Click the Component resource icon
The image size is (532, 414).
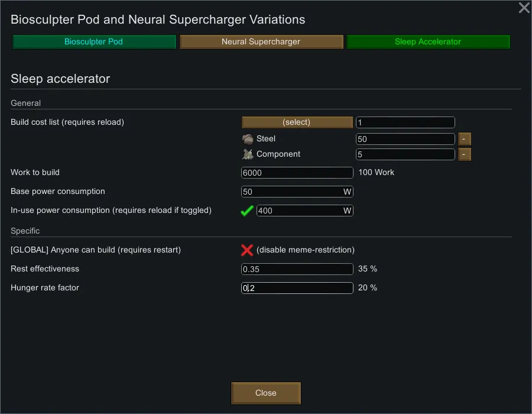point(248,154)
